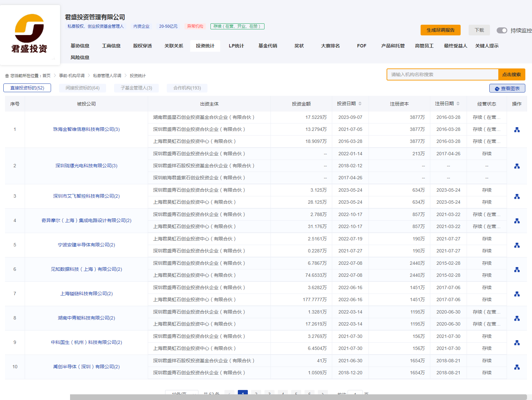Sort table by 注册日期 column

[458, 104]
